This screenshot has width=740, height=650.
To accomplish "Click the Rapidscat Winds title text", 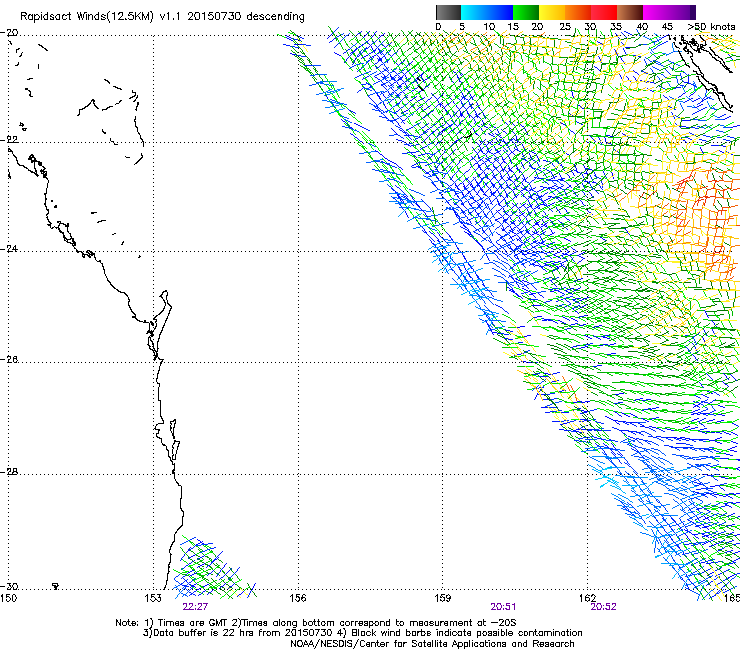I will (162, 17).
